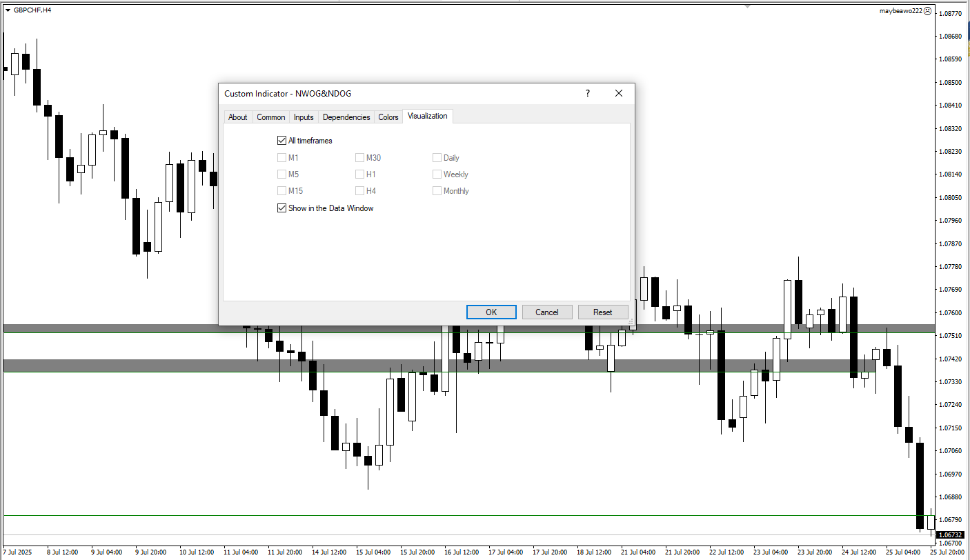Screen dimensions: 970x560
Task: Click the triangle arrow before GBPCHF,H4
Action: point(8,10)
